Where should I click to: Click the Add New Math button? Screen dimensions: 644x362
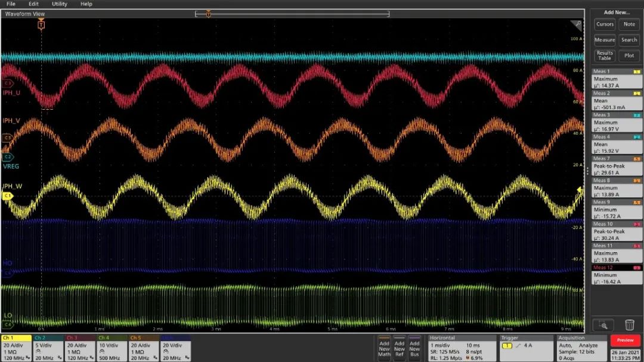tap(384, 348)
